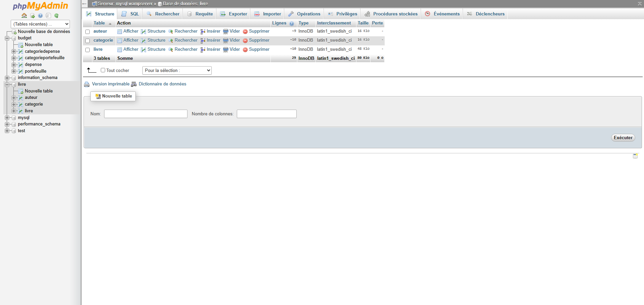The height and width of the screenshot is (305, 644).
Task: Check the checkbox next to auteur table
Action: [x=87, y=32]
